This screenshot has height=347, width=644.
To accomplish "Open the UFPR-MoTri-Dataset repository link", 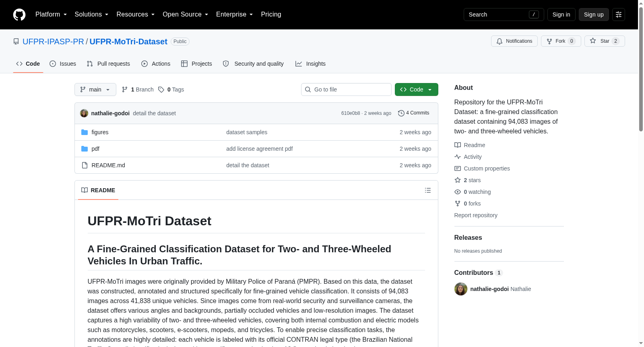I will 128,42.
